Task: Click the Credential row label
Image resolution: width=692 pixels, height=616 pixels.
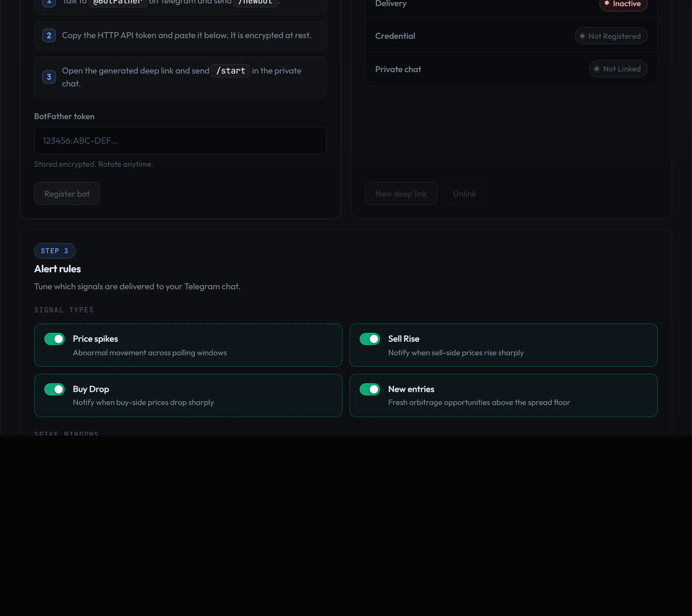Action: coord(395,36)
